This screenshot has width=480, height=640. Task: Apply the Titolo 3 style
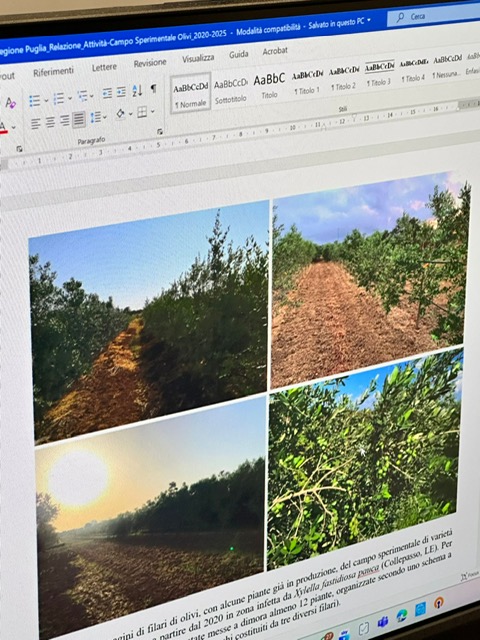pos(379,74)
